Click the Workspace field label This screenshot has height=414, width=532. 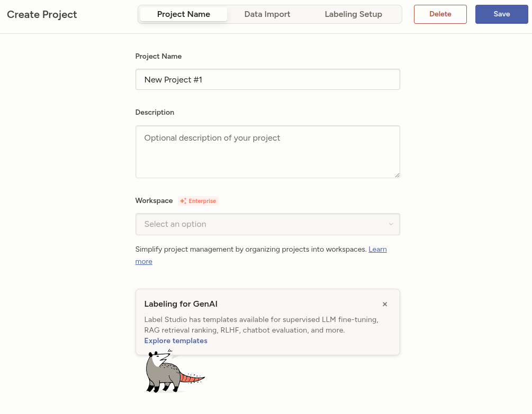pyautogui.click(x=154, y=201)
